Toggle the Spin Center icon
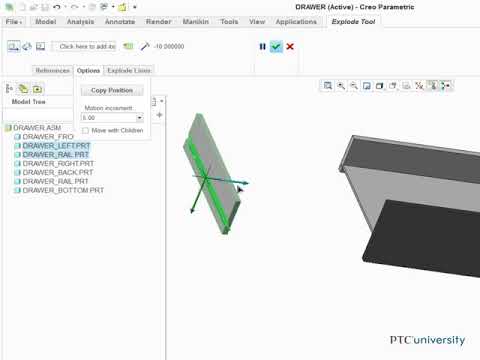Screen dimensions: 480x360 (444, 86)
